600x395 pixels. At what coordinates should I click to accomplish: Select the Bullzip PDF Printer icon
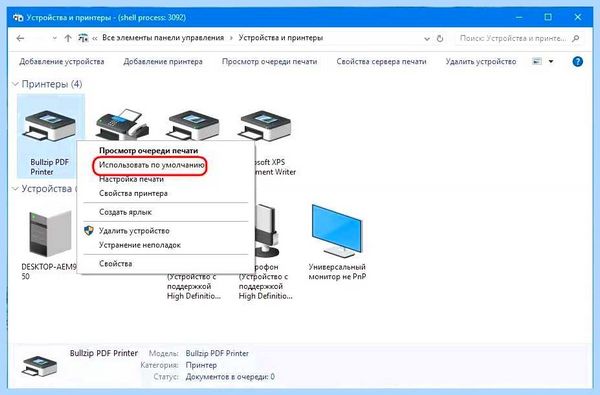click(x=50, y=126)
